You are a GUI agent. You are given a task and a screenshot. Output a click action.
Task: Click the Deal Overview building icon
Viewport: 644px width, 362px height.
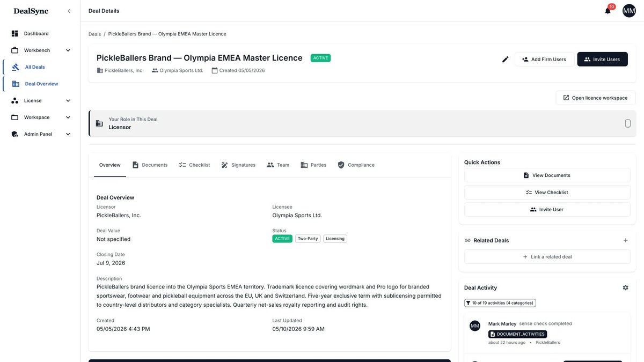16,84
